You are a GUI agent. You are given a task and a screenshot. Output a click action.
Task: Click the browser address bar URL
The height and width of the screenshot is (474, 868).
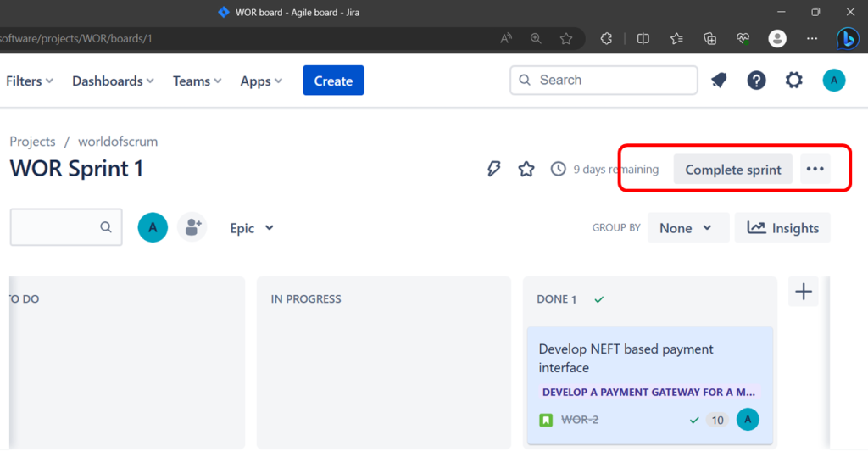click(75, 39)
